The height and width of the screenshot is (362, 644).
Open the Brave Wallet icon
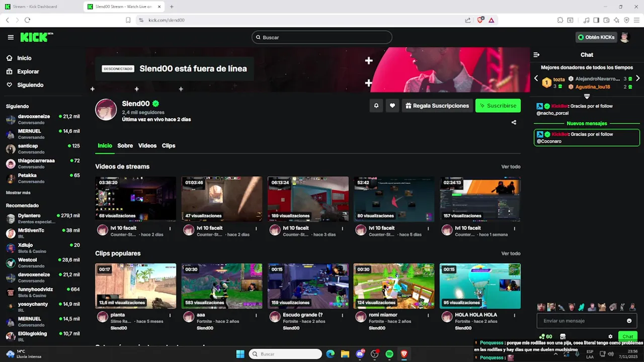coord(606,20)
